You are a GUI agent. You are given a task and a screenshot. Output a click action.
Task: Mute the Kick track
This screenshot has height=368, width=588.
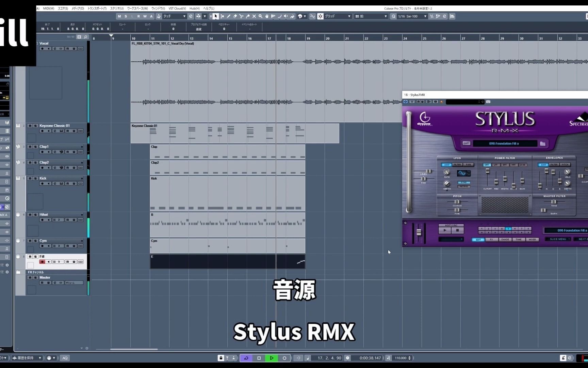tap(30, 179)
